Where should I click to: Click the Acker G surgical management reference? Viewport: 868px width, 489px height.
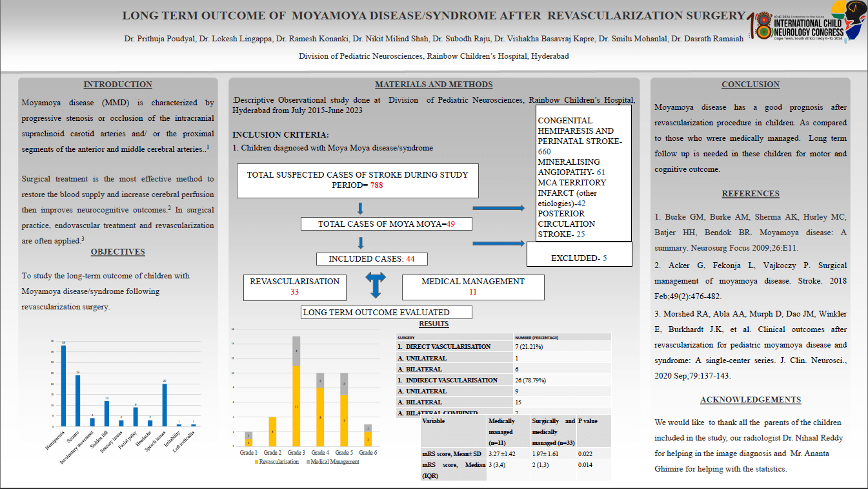tap(751, 281)
